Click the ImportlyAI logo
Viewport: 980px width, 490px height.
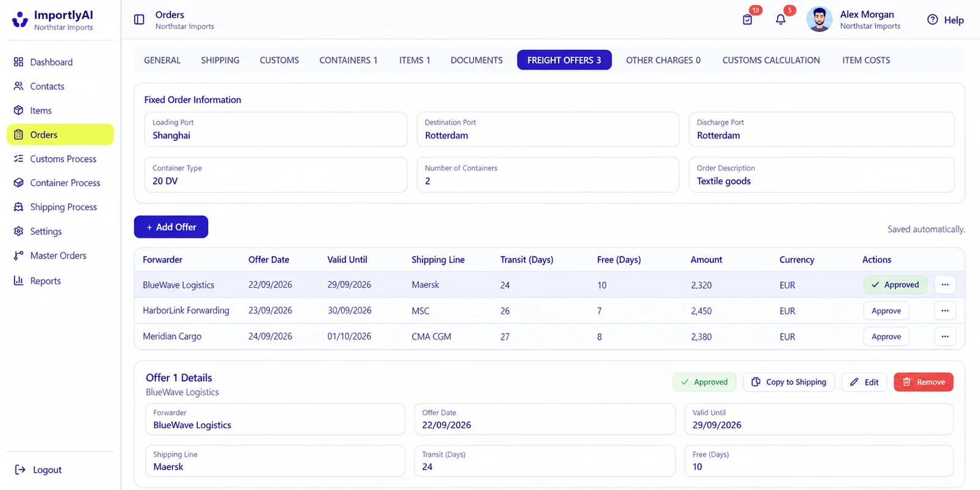pos(53,20)
